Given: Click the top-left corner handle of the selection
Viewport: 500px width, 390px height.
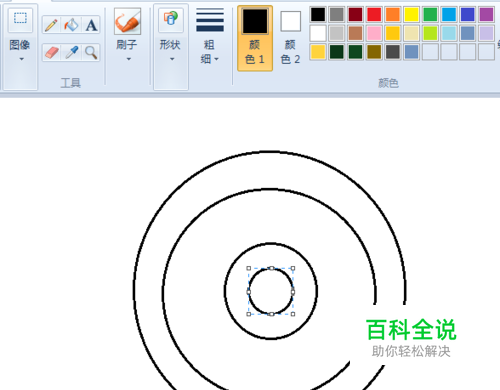Looking at the screenshot, I should pos(249,268).
